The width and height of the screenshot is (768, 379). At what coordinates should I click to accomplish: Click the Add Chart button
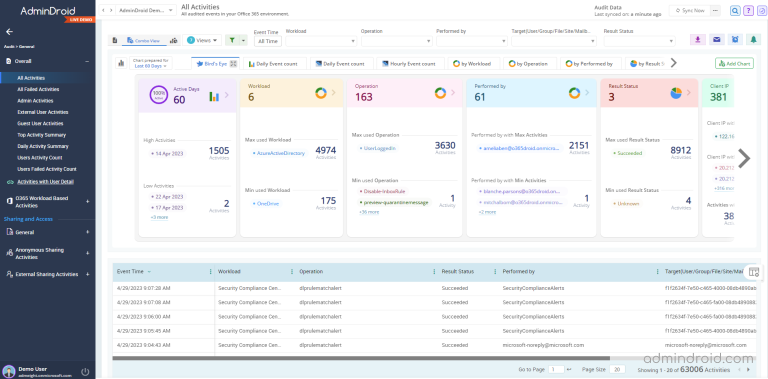(x=734, y=64)
